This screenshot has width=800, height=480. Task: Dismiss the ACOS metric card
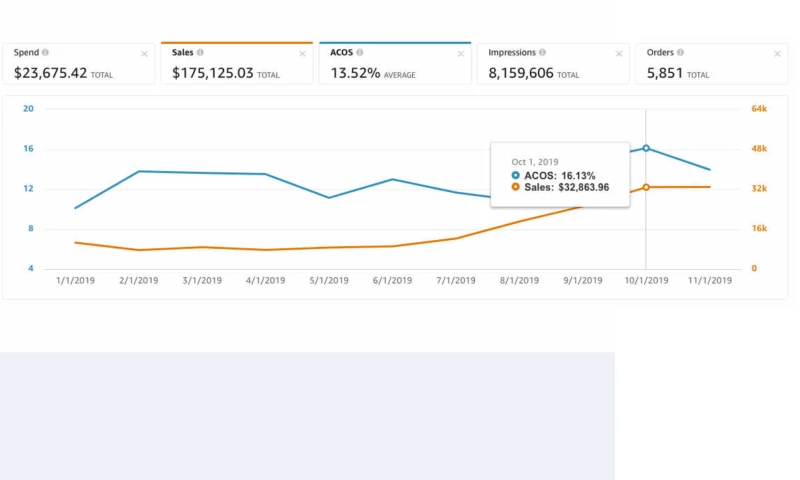click(x=460, y=54)
